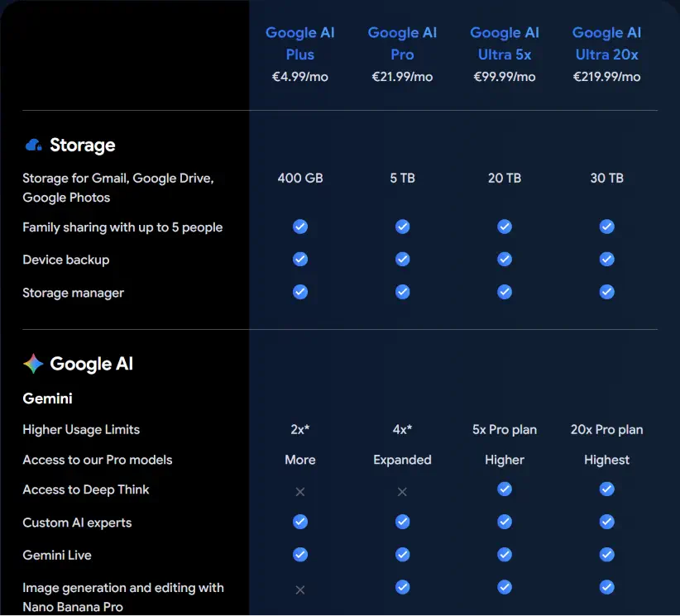Click the Google AI sparkle icon

[x=33, y=364]
